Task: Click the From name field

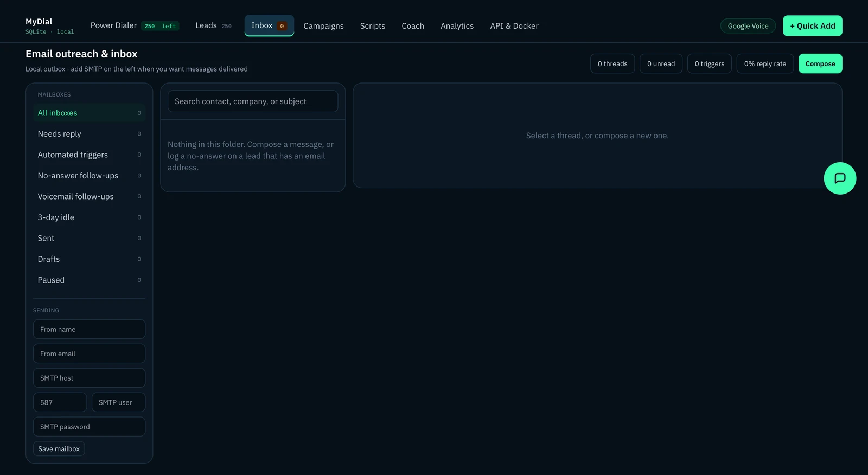Action: (90, 329)
